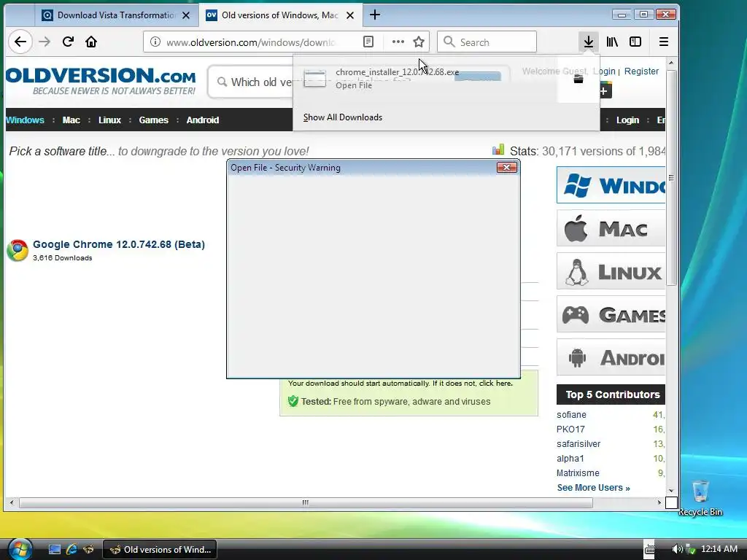Open the Library toolbar icon
Image resolution: width=747 pixels, height=560 pixels.
(612, 42)
